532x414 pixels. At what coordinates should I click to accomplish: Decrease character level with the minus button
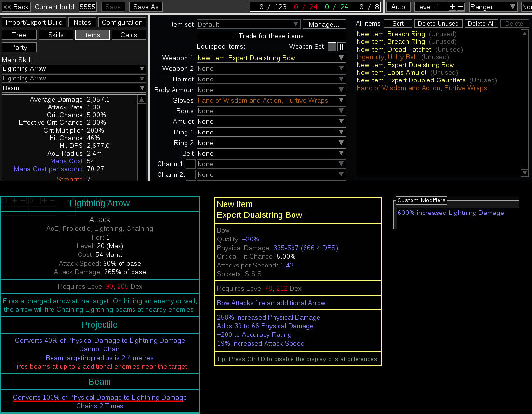[460, 7]
